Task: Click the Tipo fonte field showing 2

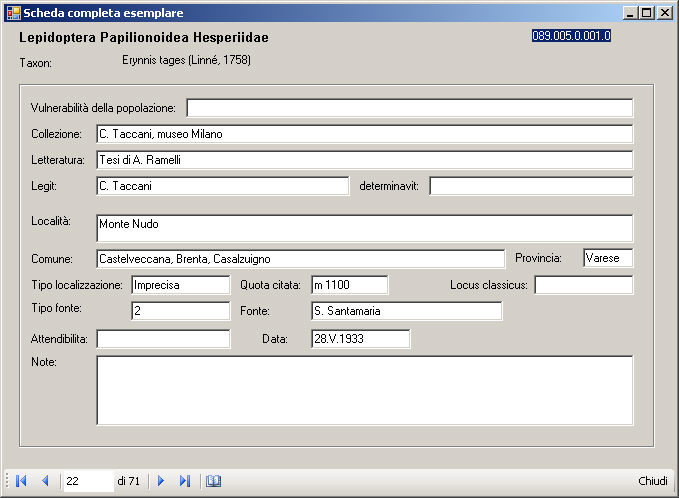Action: pos(181,311)
